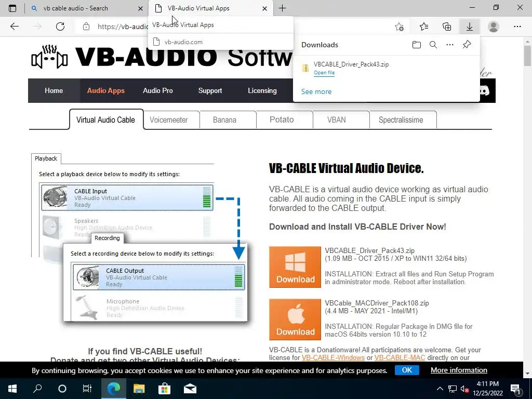The height and width of the screenshot is (399, 532).
Task: Open the notification center icon
Action: click(x=516, y=389)
